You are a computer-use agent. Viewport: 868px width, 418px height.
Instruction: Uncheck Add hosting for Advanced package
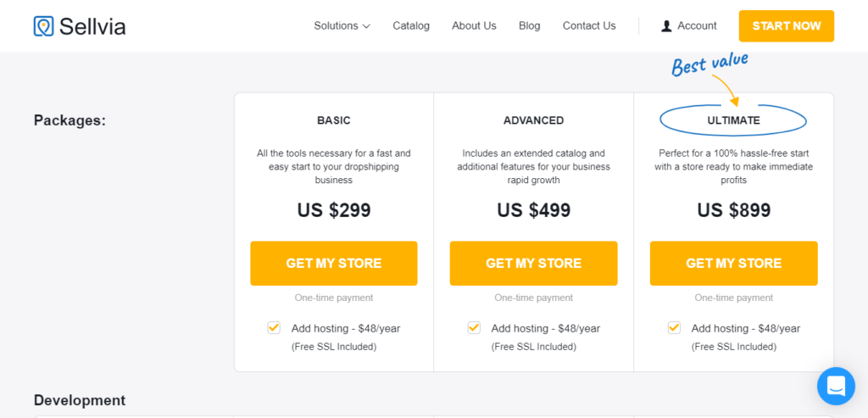[x=473, y=327]
